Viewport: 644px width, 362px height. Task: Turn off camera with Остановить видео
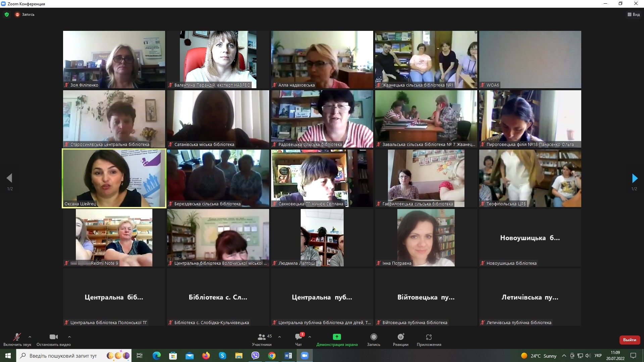pos(53,339)
